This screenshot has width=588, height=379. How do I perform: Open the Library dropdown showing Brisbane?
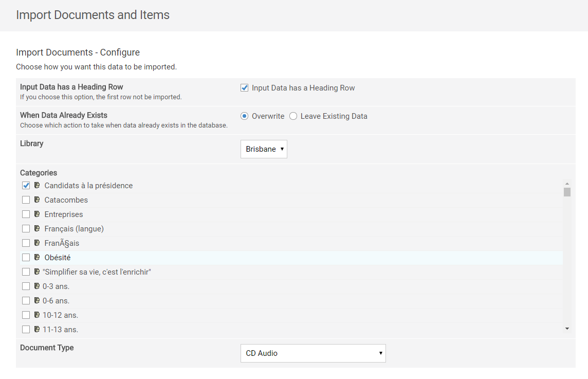click(264, 149)
